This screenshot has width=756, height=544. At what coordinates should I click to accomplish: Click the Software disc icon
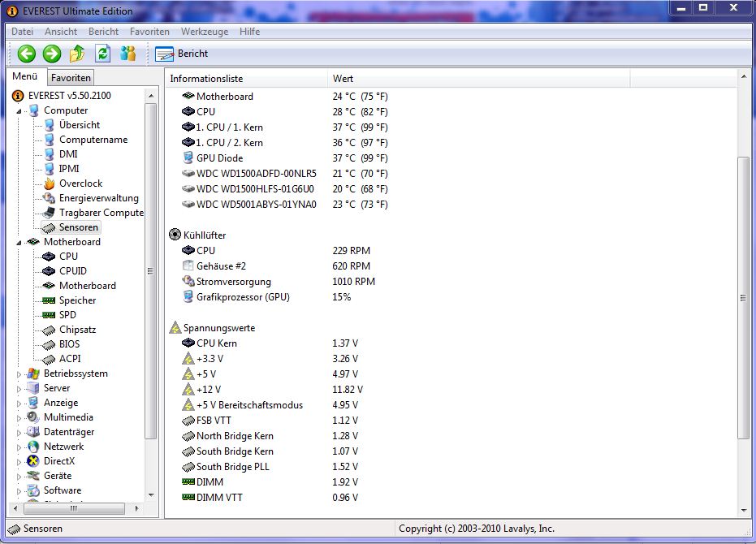click(33, 490)
